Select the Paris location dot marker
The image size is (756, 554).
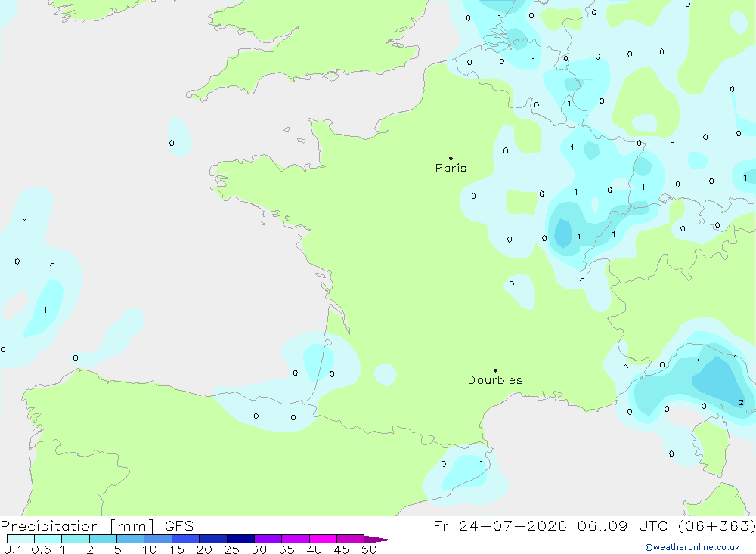(451, 158)
